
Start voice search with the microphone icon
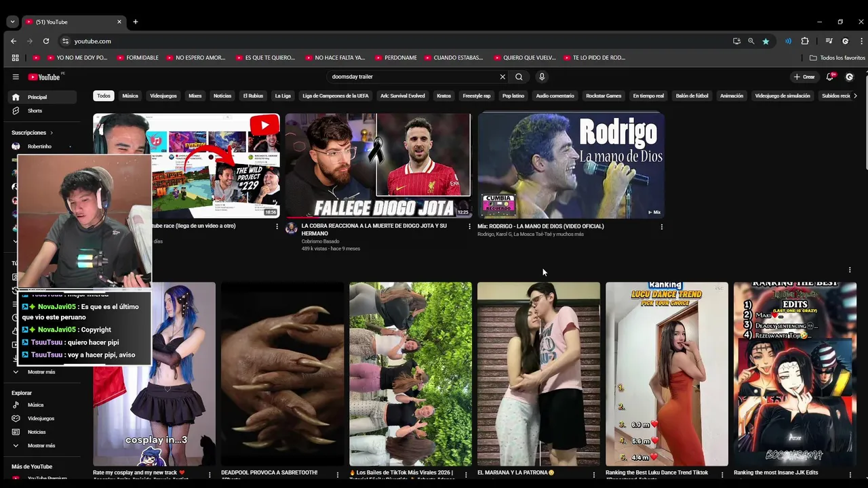coord(541,77)
